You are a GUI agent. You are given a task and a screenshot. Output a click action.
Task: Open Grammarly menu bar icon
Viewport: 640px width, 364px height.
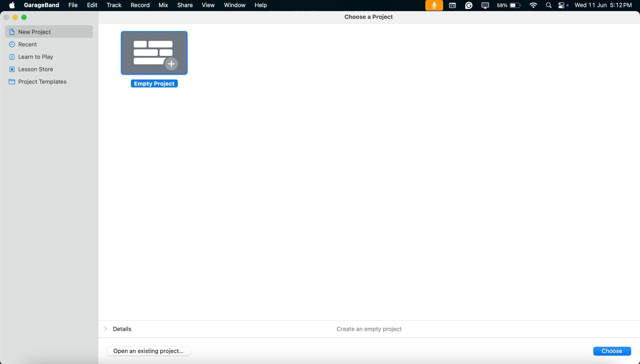pos(469,5)
